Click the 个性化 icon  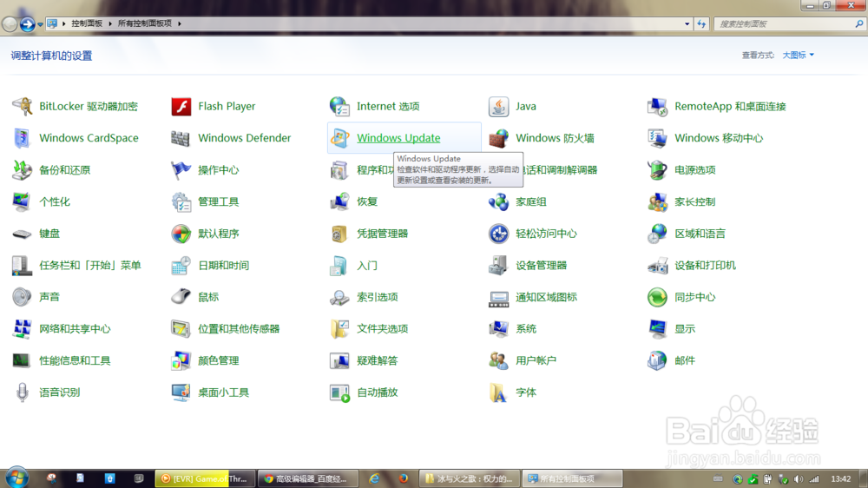coord(23,201)
